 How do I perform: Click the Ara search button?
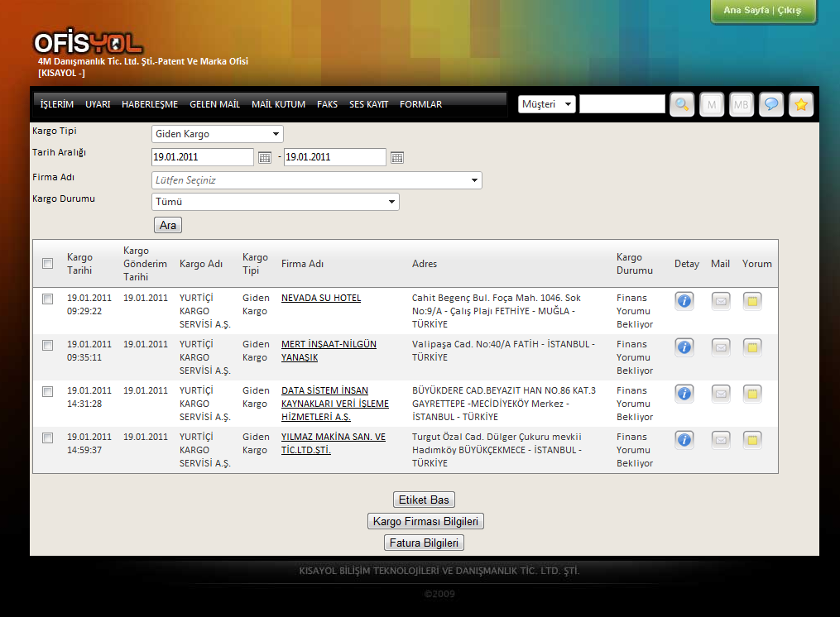[x=168, y=225]
